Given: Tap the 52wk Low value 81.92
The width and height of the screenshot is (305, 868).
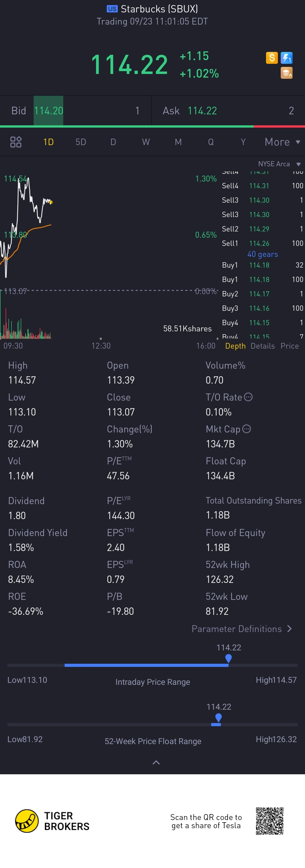Looking at the screenshot, I should click(x=217, y=611).
